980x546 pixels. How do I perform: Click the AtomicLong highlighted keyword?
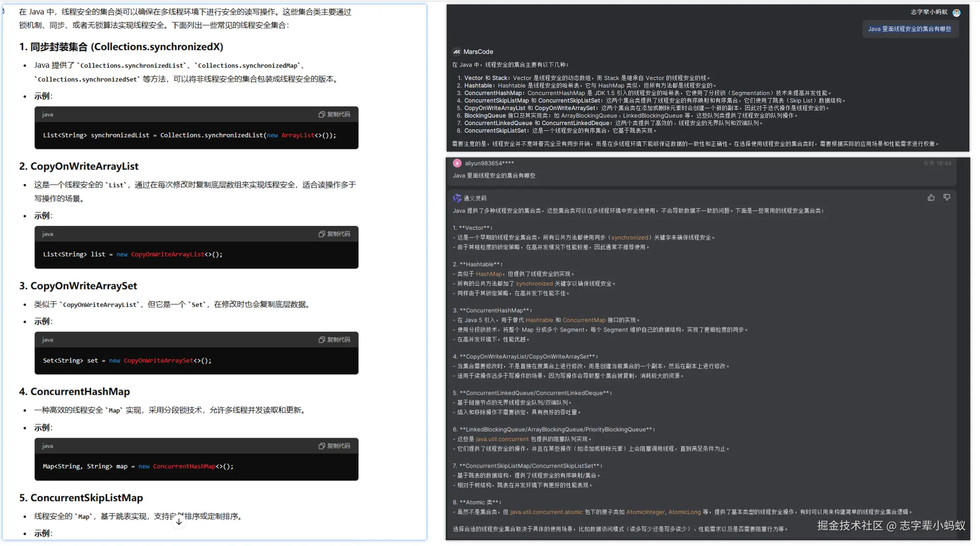click(x=684, y=512)
